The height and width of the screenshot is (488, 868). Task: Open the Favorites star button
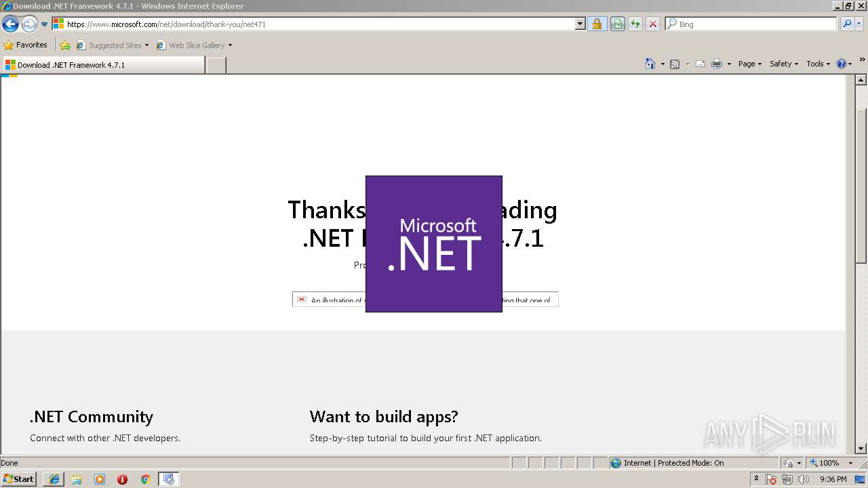(26, 45)
